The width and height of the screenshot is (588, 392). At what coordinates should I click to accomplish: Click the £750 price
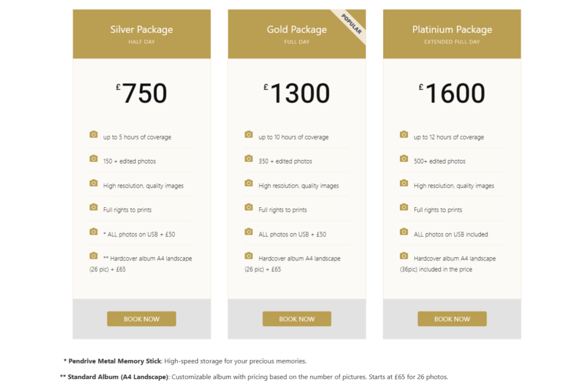coord(142,94)
